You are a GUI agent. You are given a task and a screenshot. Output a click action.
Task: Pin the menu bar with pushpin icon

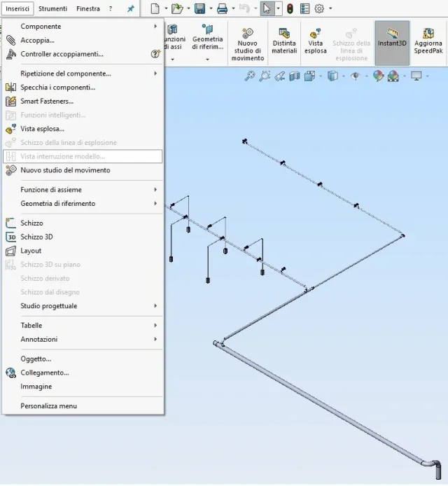click(131, 8)
